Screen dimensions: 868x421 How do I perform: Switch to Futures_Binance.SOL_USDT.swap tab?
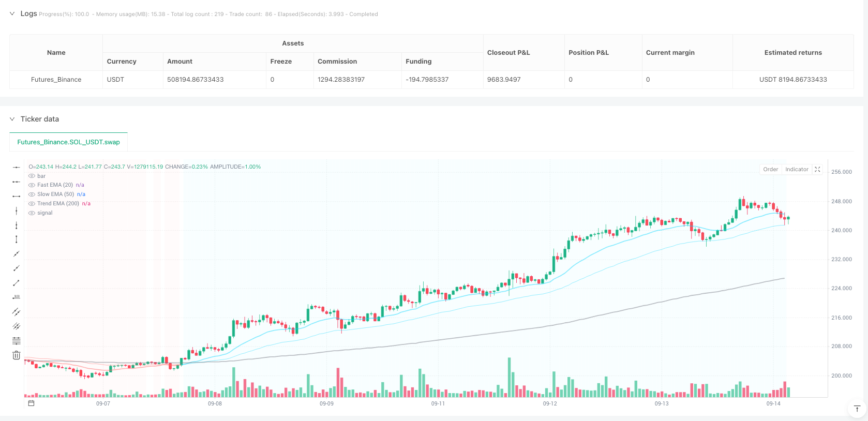pos(68,142)
